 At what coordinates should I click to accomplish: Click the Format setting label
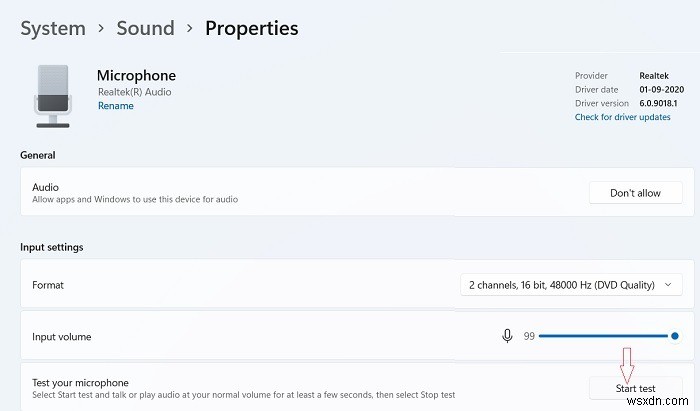click(x=48, y=285)
